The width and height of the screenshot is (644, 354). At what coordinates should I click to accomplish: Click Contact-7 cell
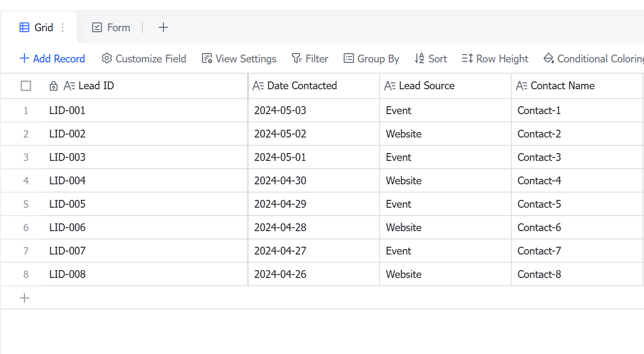577,251
